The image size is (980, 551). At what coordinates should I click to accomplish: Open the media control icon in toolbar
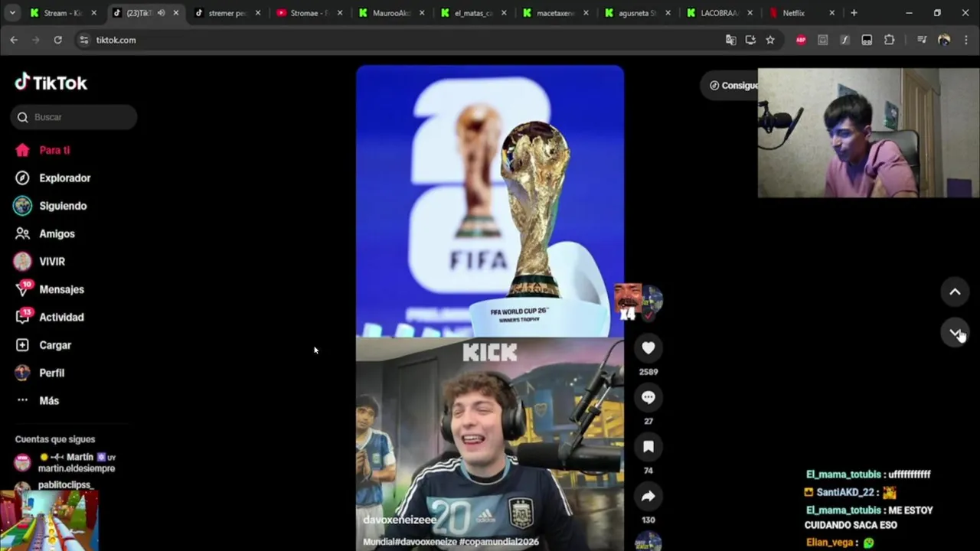point(922,40)
